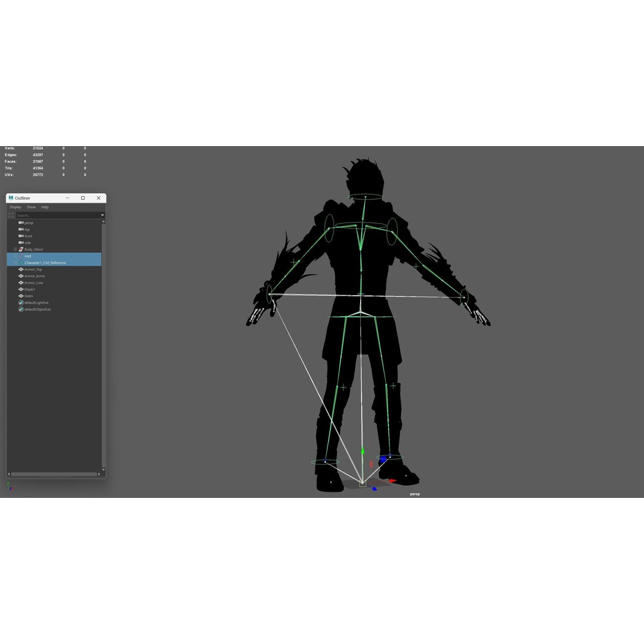This screenshot has width=644, height=644.
Task: Select the Helm layer name
Action: click(29, 296)
